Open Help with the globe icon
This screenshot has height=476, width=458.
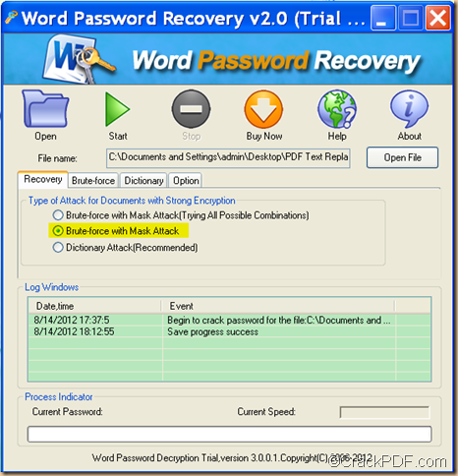tap(337, 109)
